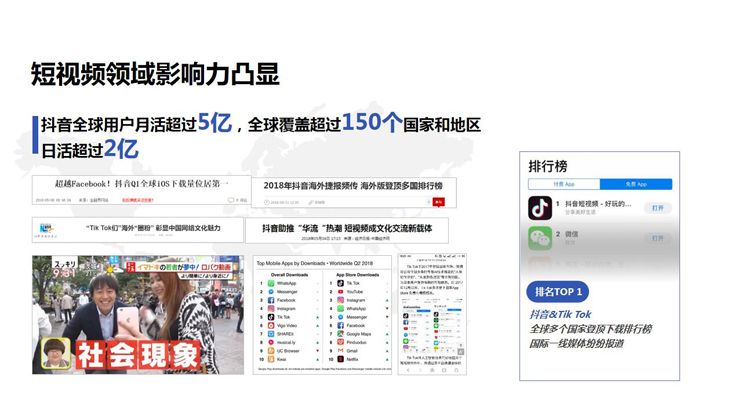Viewport: 738px width, 399px height.
Task: Click the 排名TOP 1 blue pill button
Action: (558, 292)
